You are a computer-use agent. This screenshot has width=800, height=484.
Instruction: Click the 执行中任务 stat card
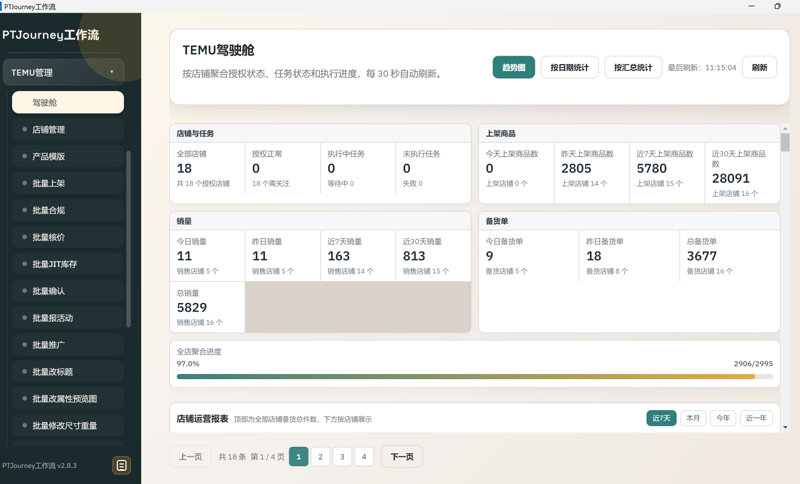pyautogui.click(x=358, y=168)
